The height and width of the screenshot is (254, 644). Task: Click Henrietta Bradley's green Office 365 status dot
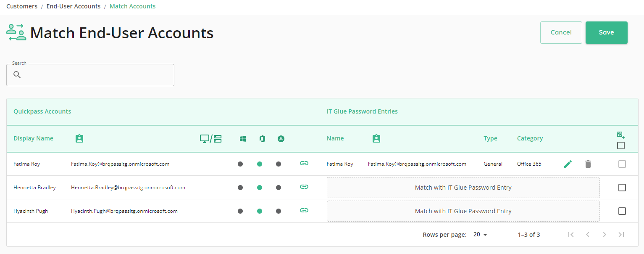point(260,188)
